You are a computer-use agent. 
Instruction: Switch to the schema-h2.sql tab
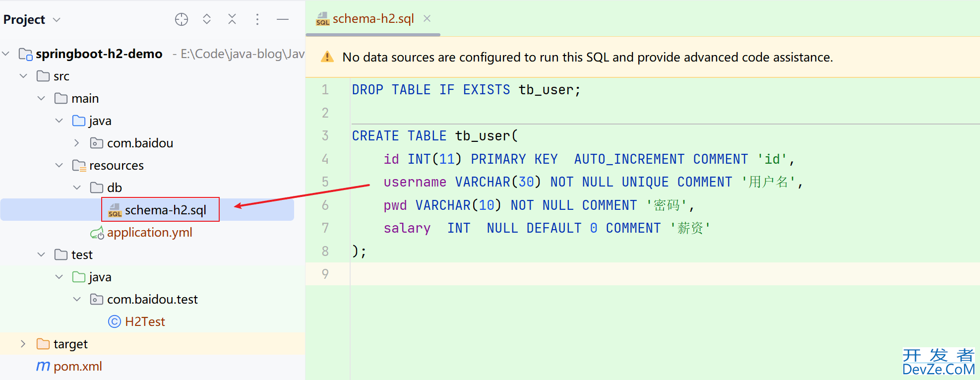point(373,18)
